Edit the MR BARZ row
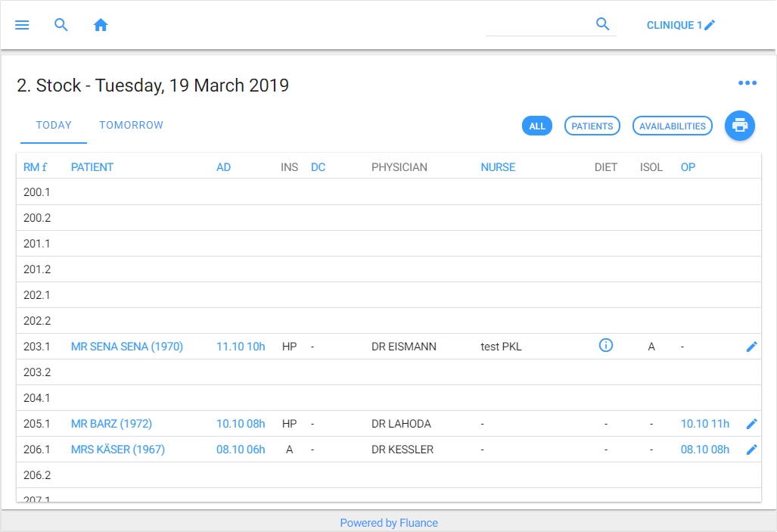777x532 pixels. pos(751,424)
